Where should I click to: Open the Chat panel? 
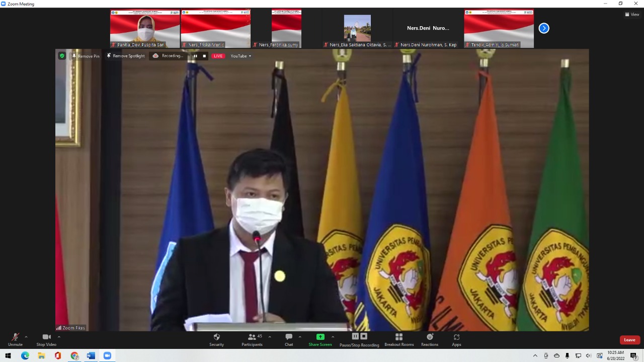click(x=289, y=340)
